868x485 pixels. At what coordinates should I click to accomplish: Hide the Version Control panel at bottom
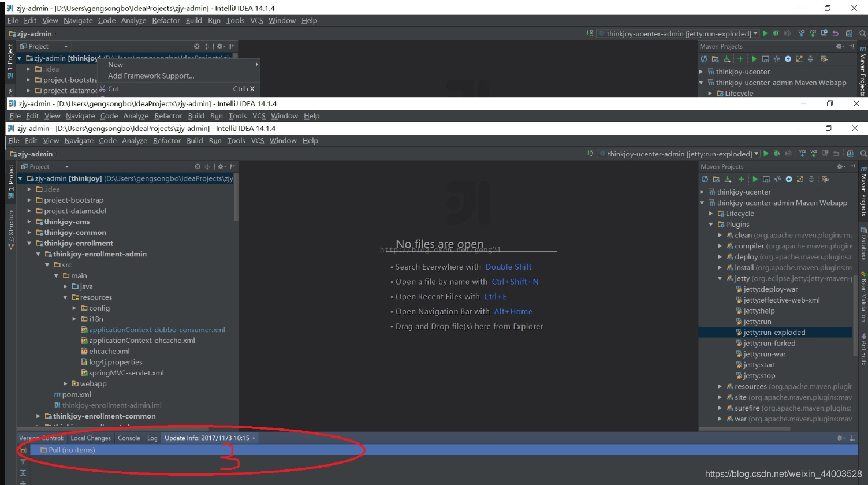pos(852,438)
